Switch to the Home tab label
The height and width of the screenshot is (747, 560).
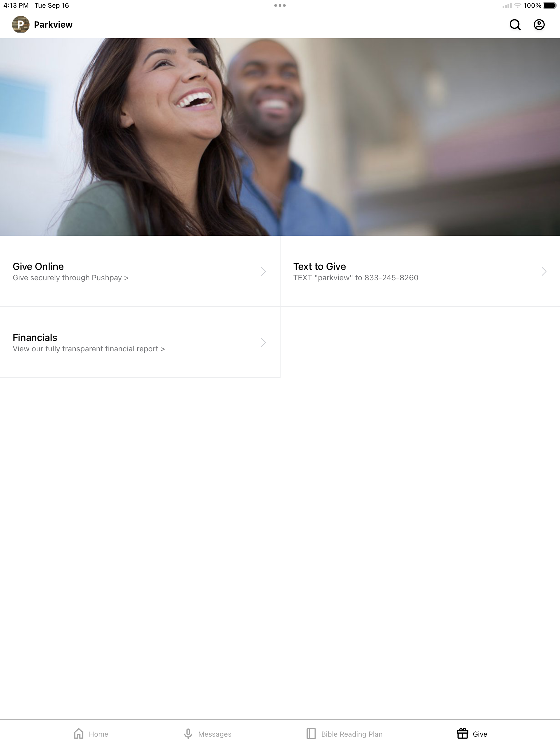click(98, 734)
